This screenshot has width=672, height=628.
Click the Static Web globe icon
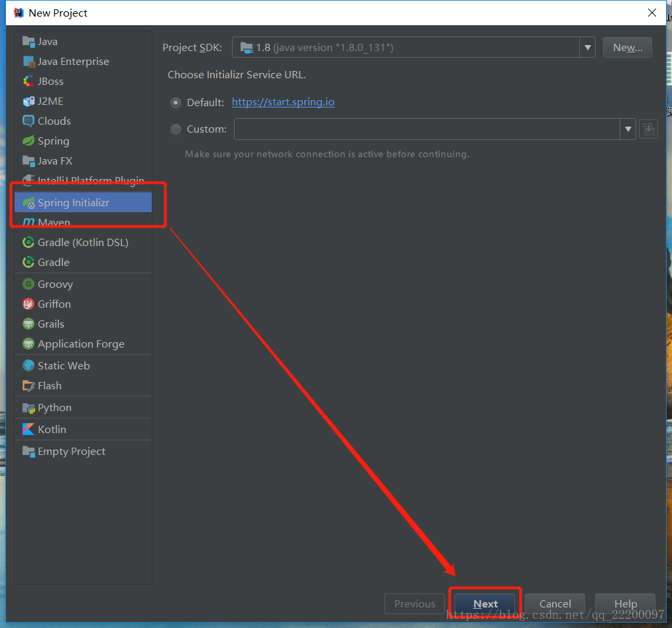28,365
